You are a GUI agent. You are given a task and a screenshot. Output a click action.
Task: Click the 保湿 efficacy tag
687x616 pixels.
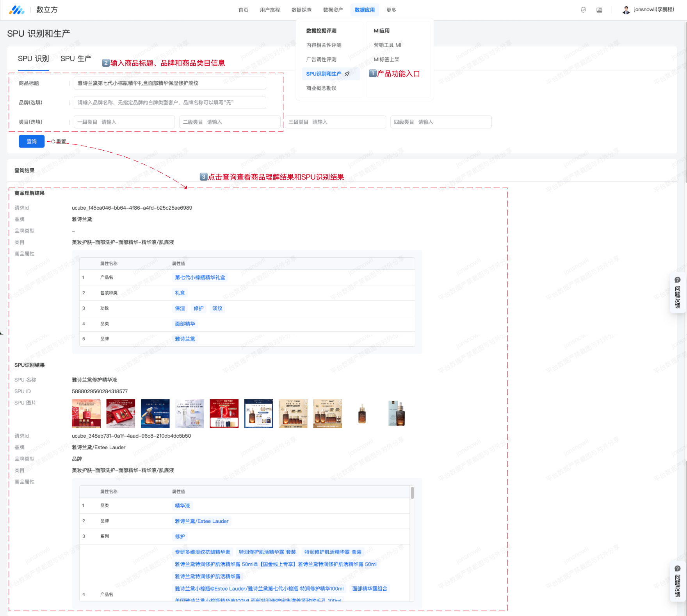pyautogui.click(x=180, y=308)
